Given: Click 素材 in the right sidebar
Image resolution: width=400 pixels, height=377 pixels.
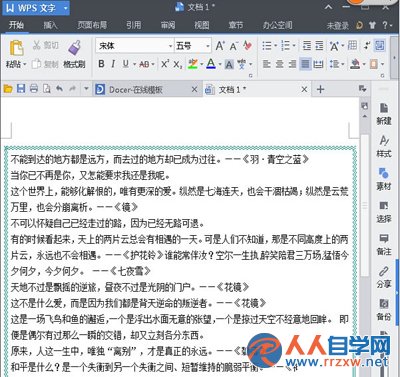Looking at the screenshot, I should point(384,179).
